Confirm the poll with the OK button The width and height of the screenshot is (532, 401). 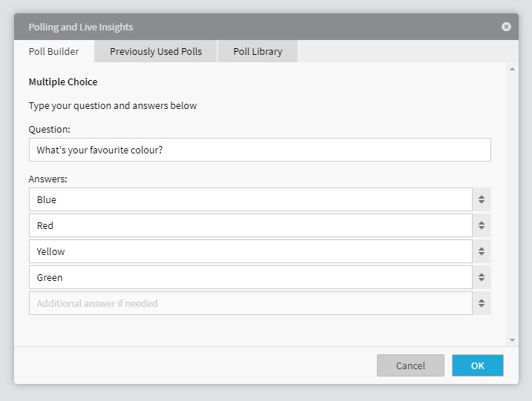coord(478,365)
